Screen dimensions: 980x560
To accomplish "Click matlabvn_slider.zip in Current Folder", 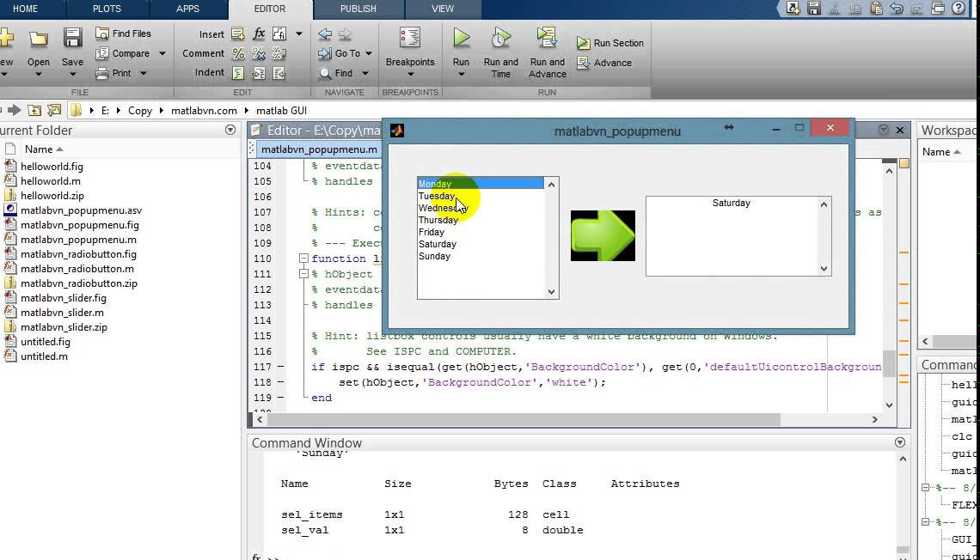I will coord(64,327).
